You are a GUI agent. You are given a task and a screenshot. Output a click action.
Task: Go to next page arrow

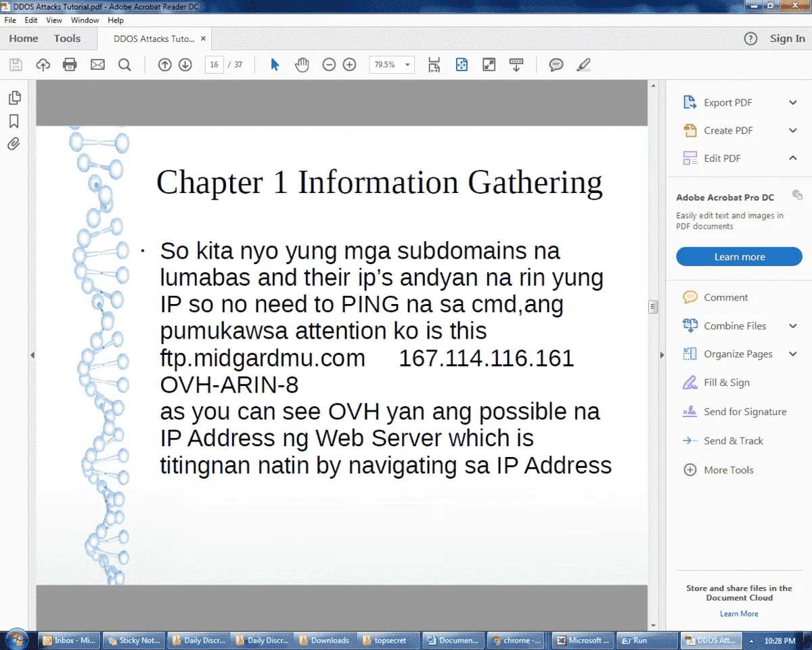[x=185, y=65]
